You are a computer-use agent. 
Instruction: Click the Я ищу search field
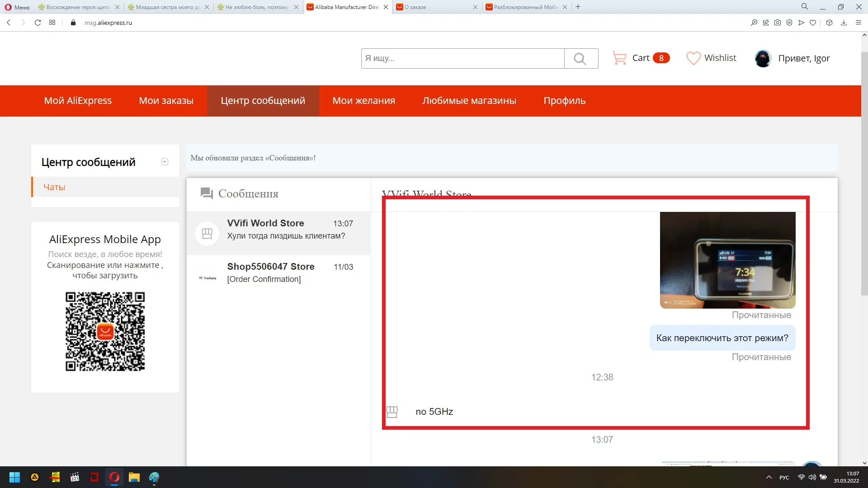click(x=462, y=59)
